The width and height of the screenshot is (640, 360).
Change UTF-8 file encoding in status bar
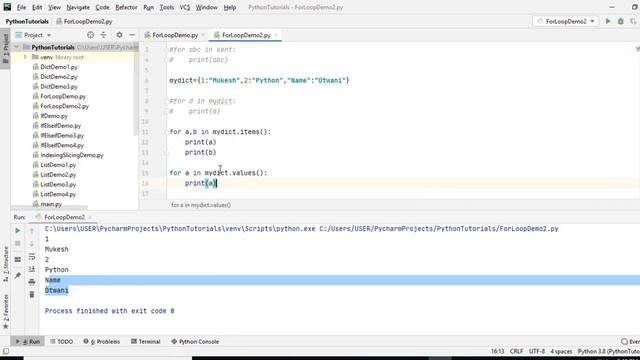coord(536,351)
